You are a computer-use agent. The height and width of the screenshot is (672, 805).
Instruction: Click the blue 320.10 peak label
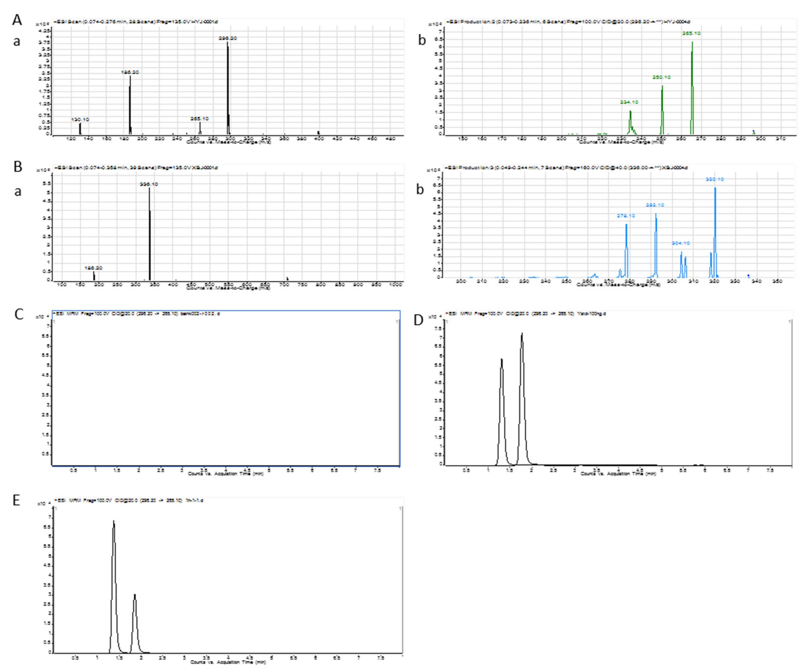tap(715, 179)
